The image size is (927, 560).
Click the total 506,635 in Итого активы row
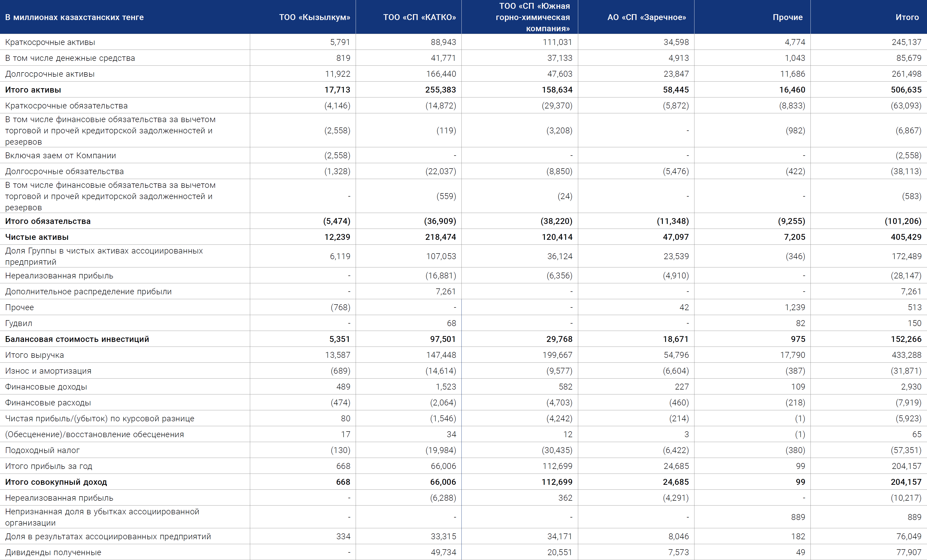(x=906, y=90)
